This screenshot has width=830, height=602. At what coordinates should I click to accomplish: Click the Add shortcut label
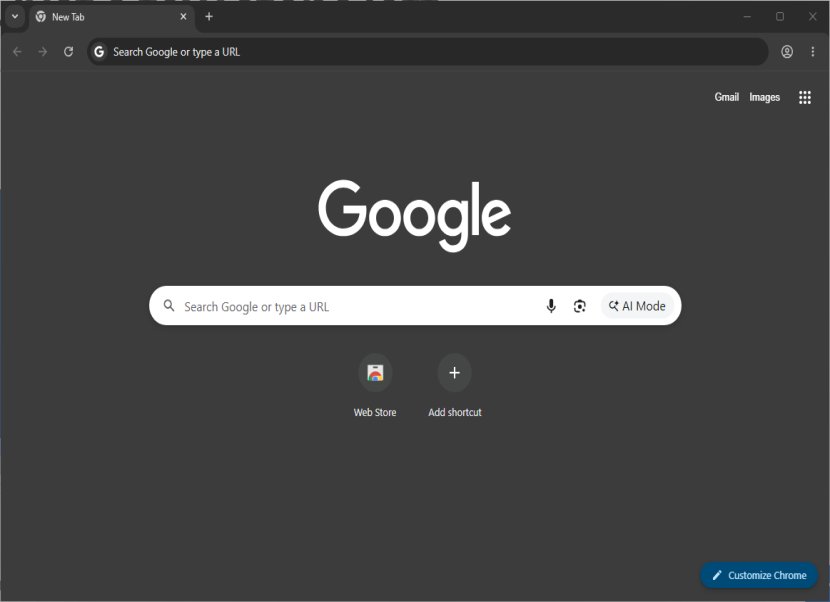point(455,412)
